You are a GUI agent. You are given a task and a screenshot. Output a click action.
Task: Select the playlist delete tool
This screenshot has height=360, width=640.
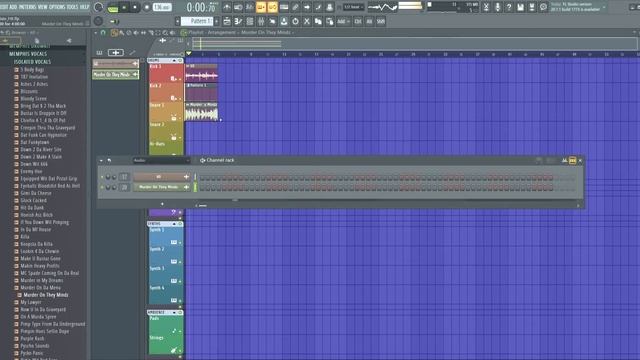pos(129,33)
